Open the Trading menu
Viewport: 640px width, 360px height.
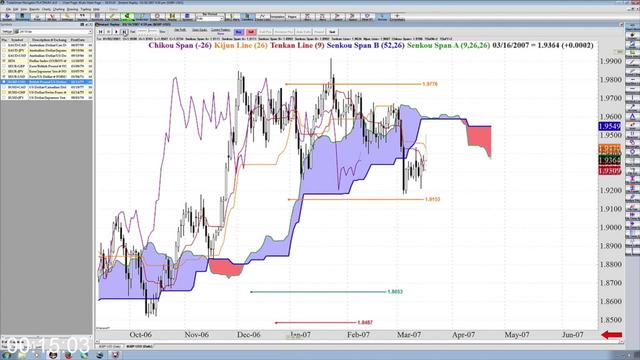click(x=85, y=9)
